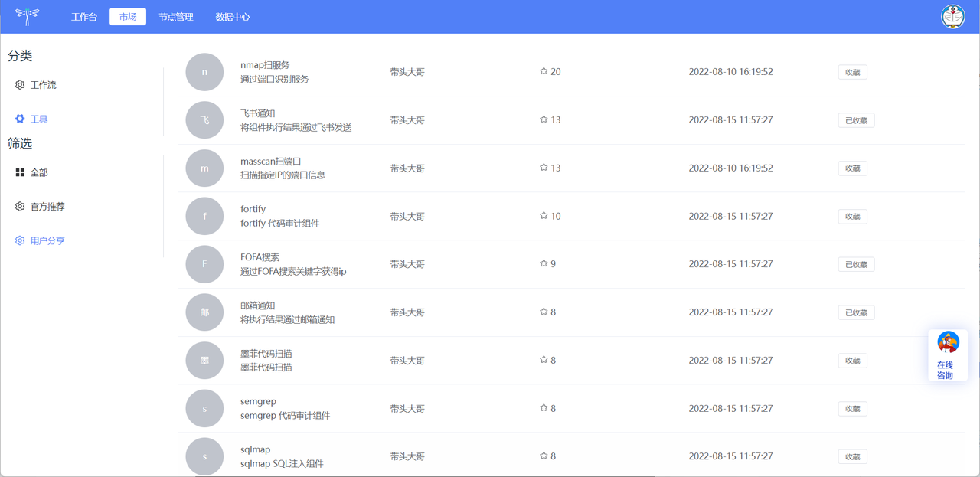
Task: Toggle 已收藏 on the 邮箱通知 row
Action: [x=856, y=312]
